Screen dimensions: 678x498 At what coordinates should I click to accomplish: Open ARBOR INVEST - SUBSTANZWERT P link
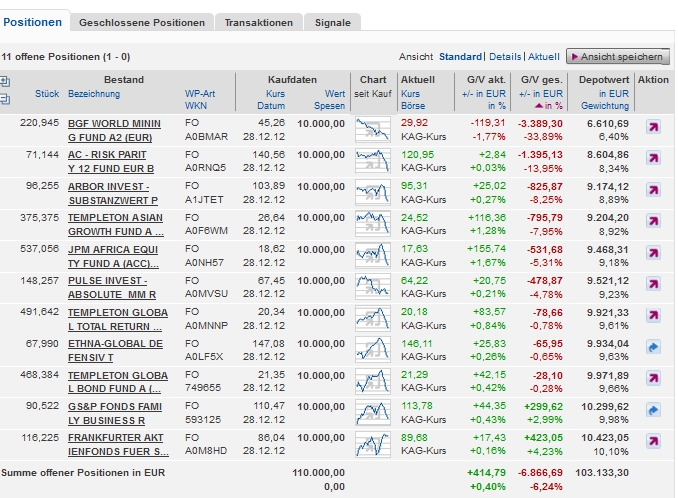[113, 194]
